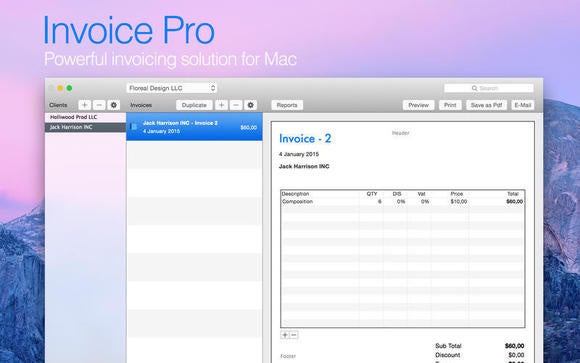The height and width of the screenshot is (363, 580).
Task: Add a new client with plus button
Action: tap(85, 105)
